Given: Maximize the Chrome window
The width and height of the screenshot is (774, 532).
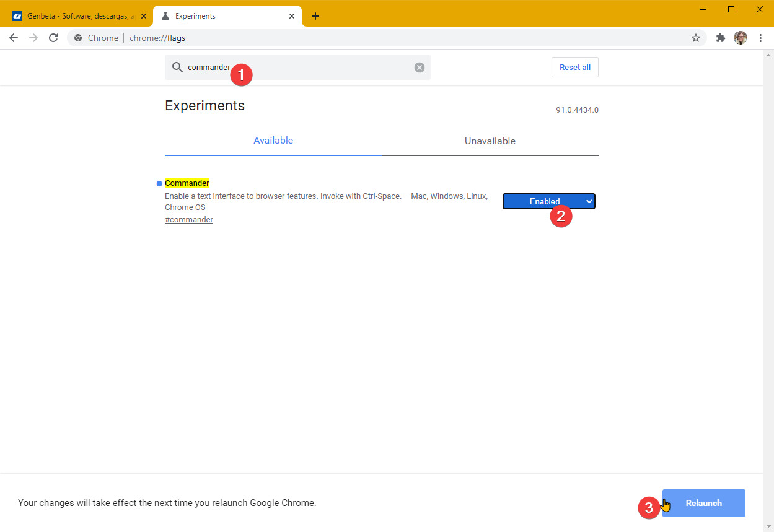Looking at the screenshot, I should point(731,9).
